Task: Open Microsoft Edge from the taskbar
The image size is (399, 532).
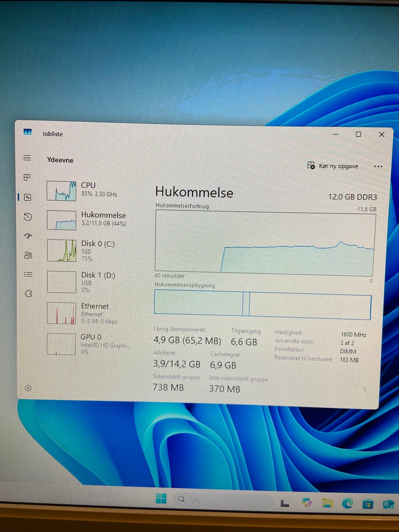Action: coord(347,504)
